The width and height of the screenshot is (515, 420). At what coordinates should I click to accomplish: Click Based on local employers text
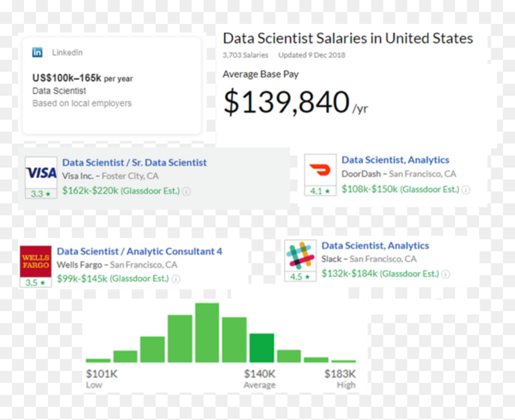[x=82, y=104]
